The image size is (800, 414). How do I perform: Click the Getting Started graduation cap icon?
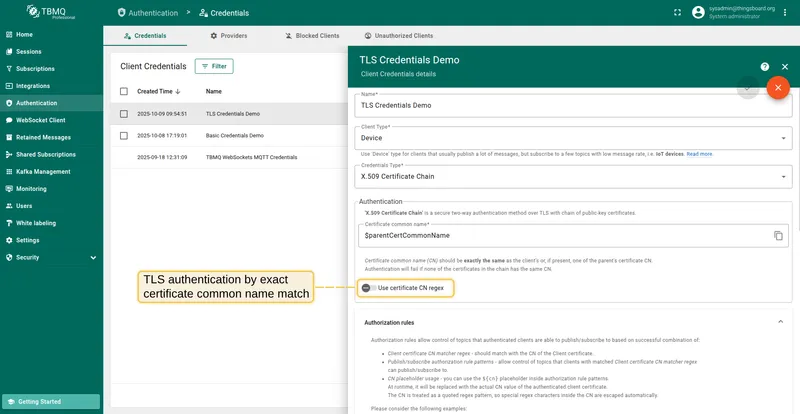click(11, 402)
